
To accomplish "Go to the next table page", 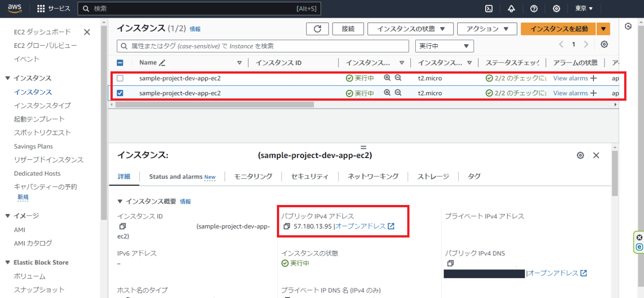I will 586,44.
